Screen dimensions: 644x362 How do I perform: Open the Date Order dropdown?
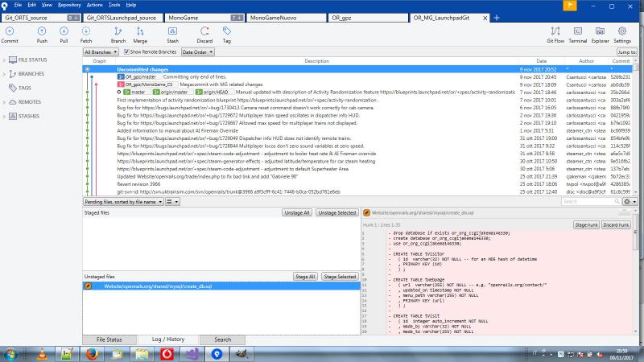pyautogui.click(x=197, y=52)
